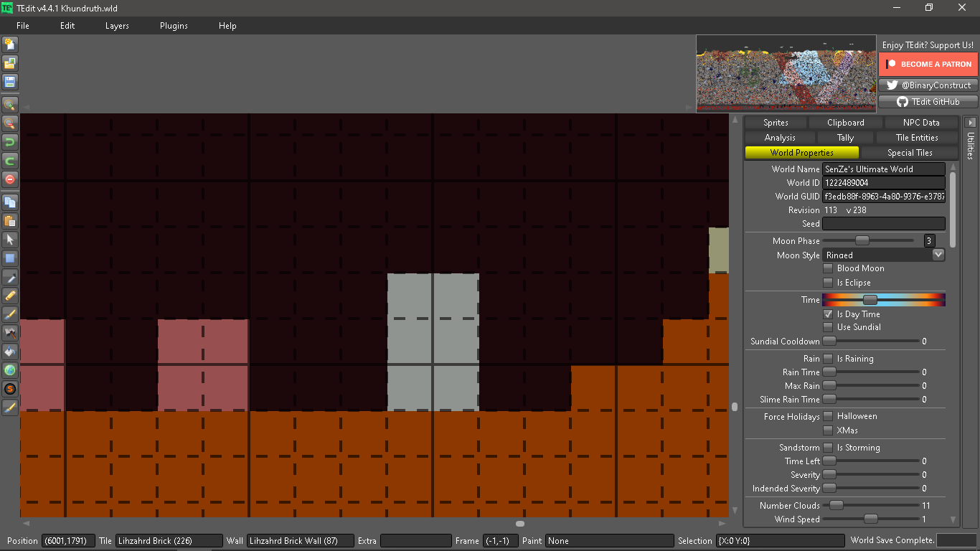Choose the Fill bucket tool
The height and width of the screenshot is (551, 980).
coord(10,352)
